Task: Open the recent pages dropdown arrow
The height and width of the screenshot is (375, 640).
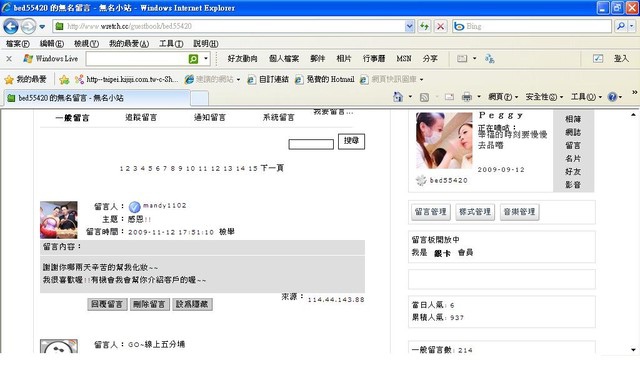Action: (x=42, y=27)
